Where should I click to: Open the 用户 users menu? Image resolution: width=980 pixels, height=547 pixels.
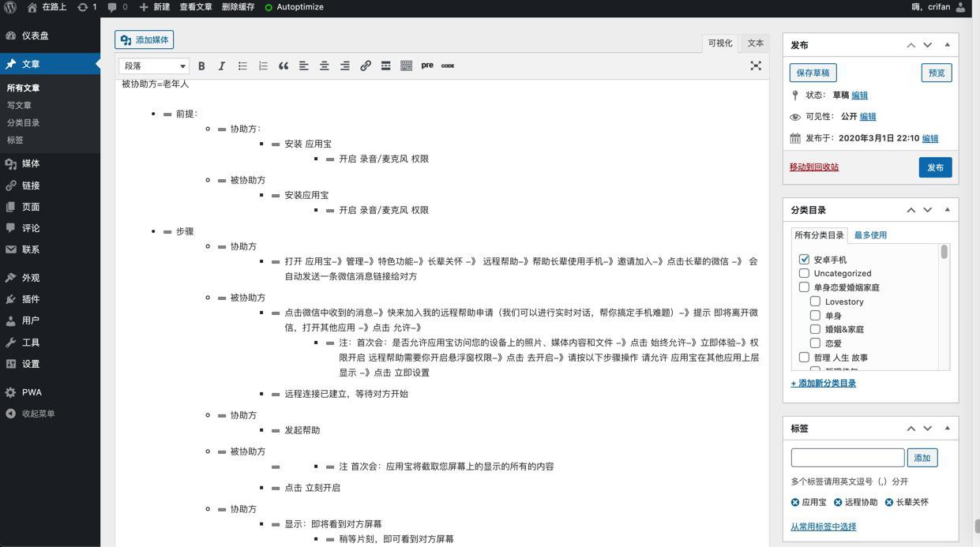click(x=50, y=320)
